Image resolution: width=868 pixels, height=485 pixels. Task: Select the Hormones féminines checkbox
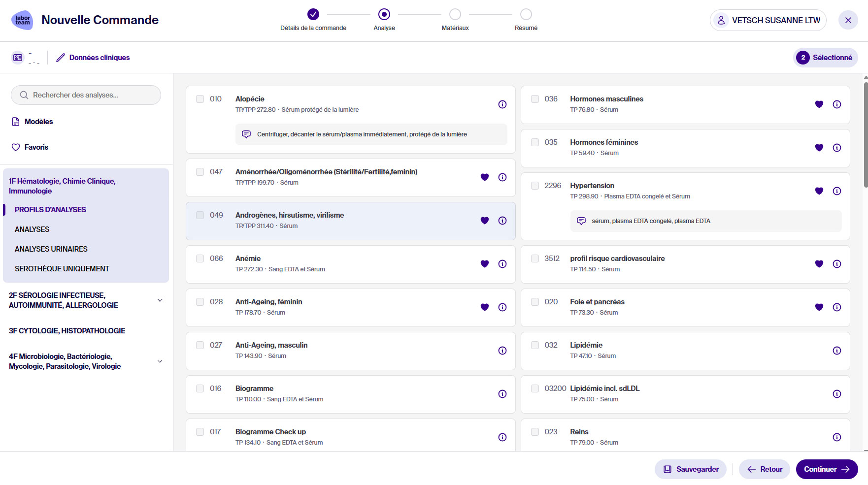tap(535, 142)
